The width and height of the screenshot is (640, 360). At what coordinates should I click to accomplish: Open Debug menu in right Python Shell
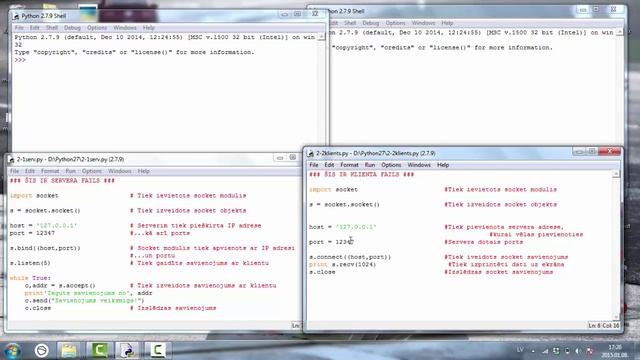coord(371,23)
